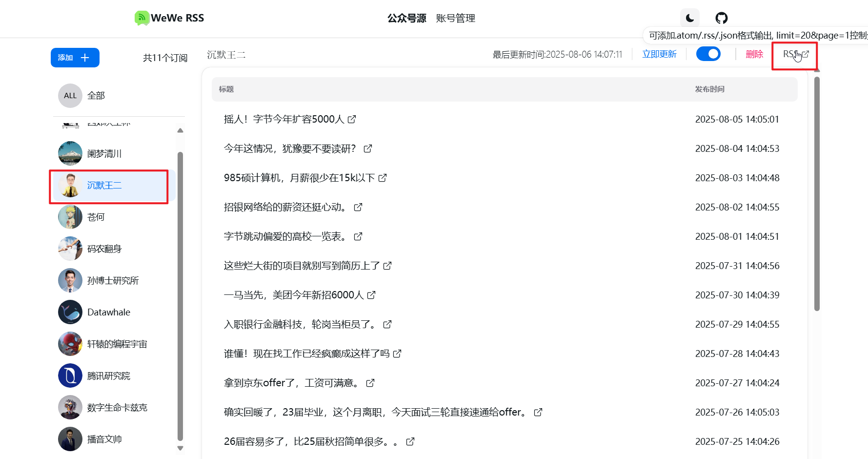This screenshot has height=459, width=868.
Task: Select 孙博士研究所 subscription name
Action: [x=113, y=280]
